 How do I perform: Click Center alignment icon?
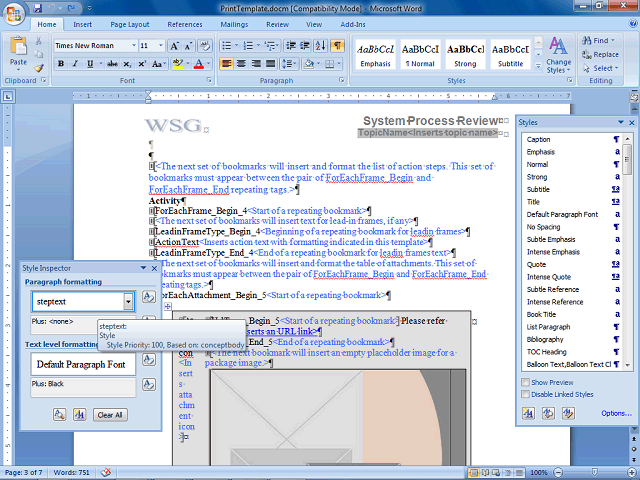coord(241,64)
